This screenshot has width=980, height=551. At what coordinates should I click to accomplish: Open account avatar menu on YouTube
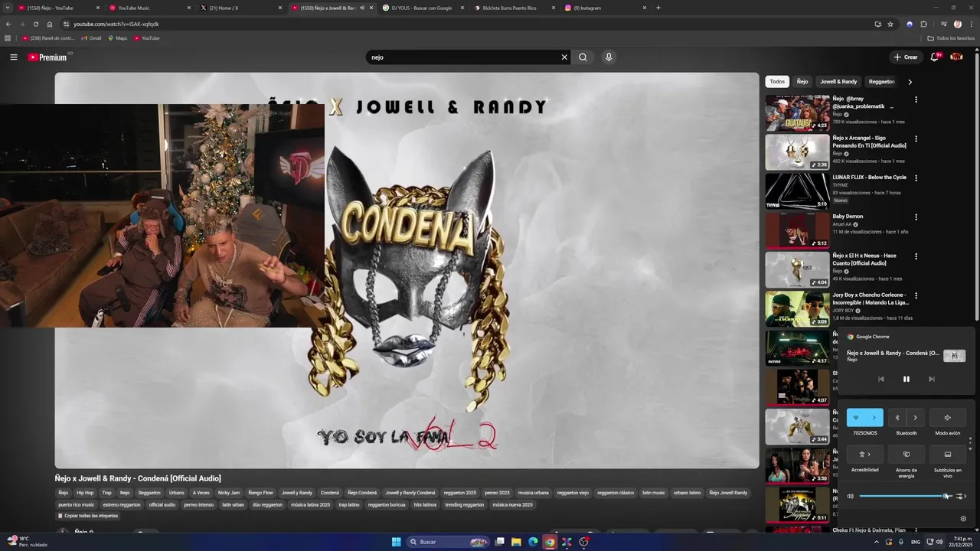956,57
